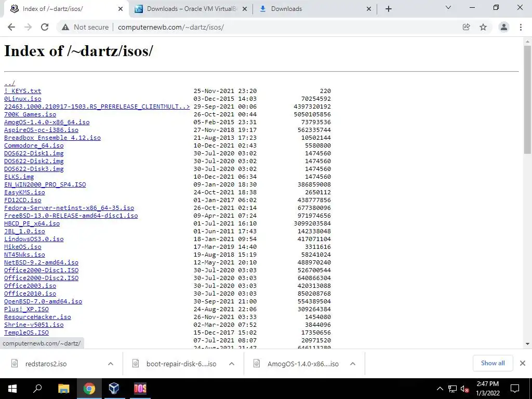
Task: Click the DOS622-Disk1.img link
Action: pyautogui.click(x=34, y=153)
